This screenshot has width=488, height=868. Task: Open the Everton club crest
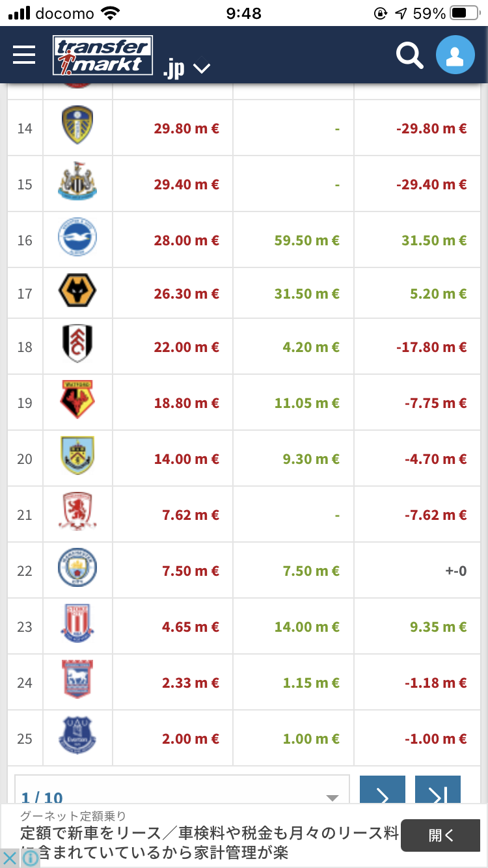77,738
